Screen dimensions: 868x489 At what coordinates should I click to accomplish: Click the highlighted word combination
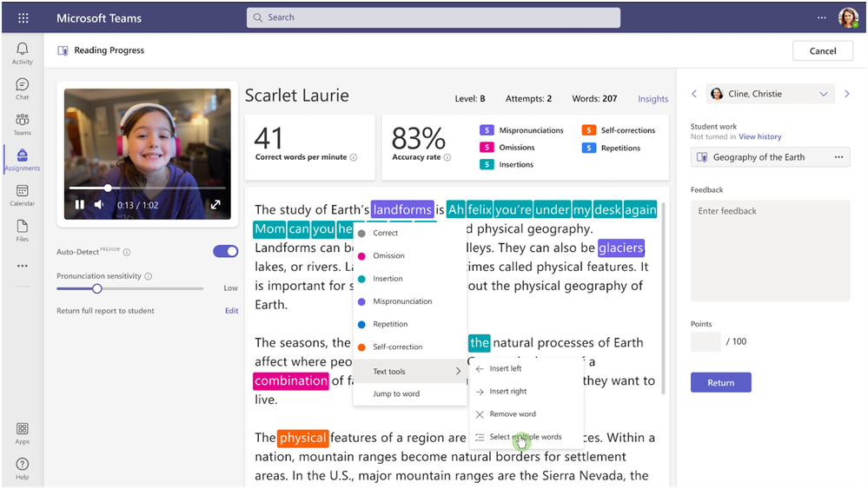point(291,380)
